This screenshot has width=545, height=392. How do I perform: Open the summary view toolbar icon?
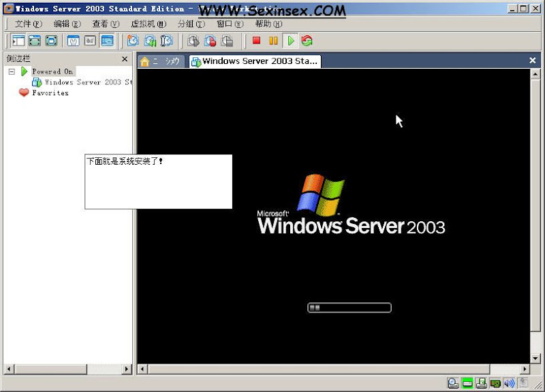tap(74, 41)
